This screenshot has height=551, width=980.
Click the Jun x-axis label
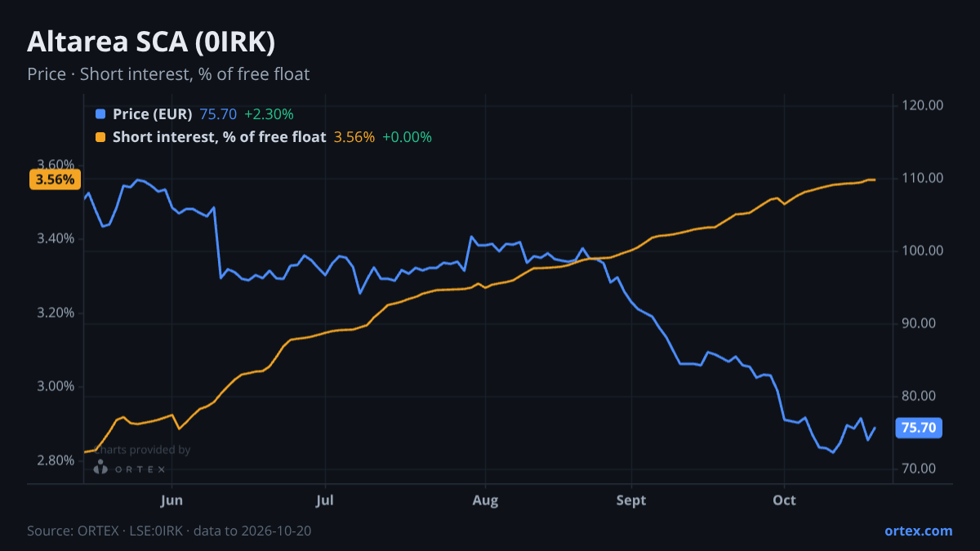click(171, 499)
